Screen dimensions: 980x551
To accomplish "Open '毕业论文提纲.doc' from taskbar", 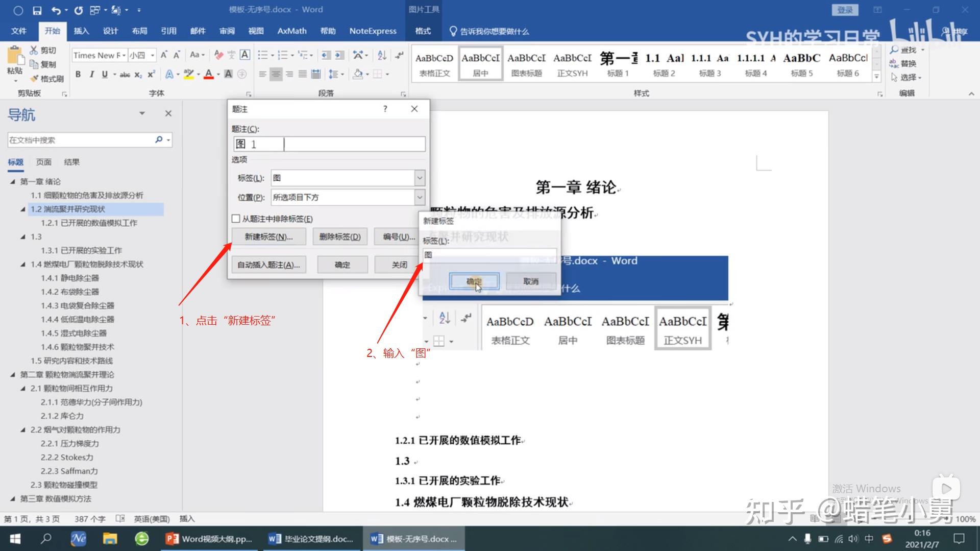I will [311, 539].
